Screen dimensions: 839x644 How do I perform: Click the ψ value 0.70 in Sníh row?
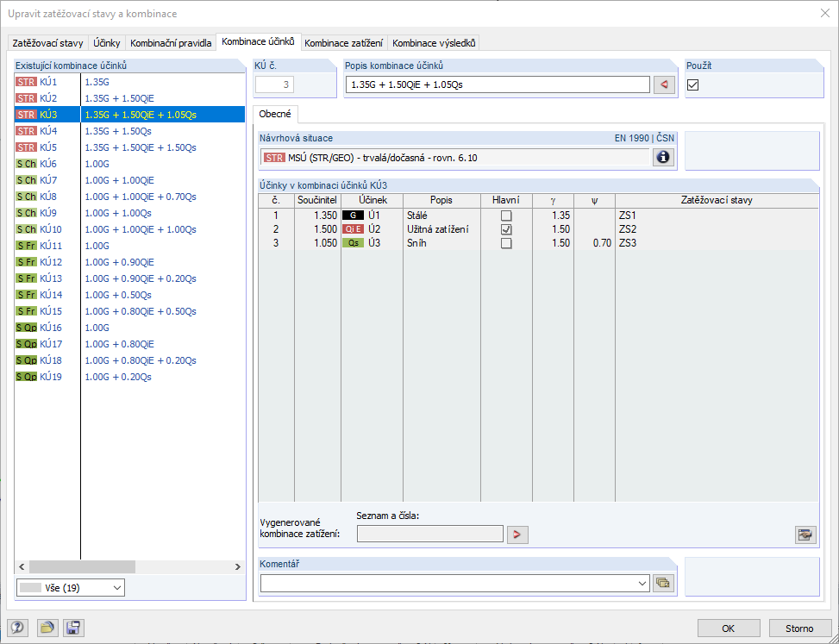click(x=594, y=243)
